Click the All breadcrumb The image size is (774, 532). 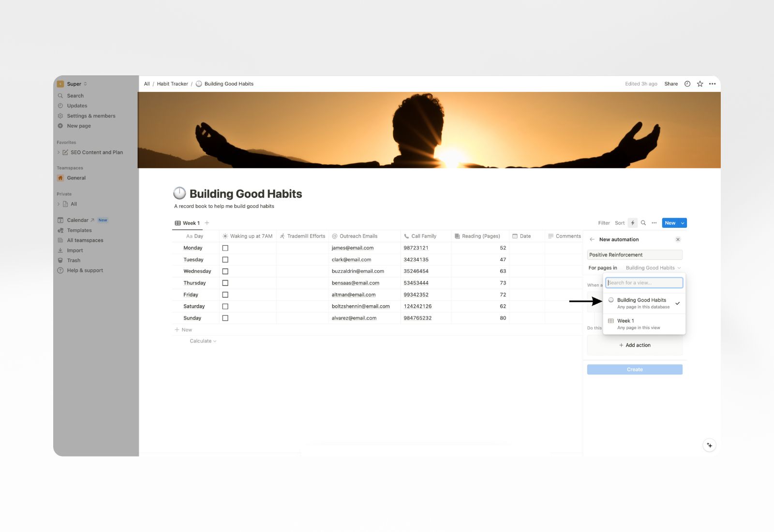coord(147,84)
